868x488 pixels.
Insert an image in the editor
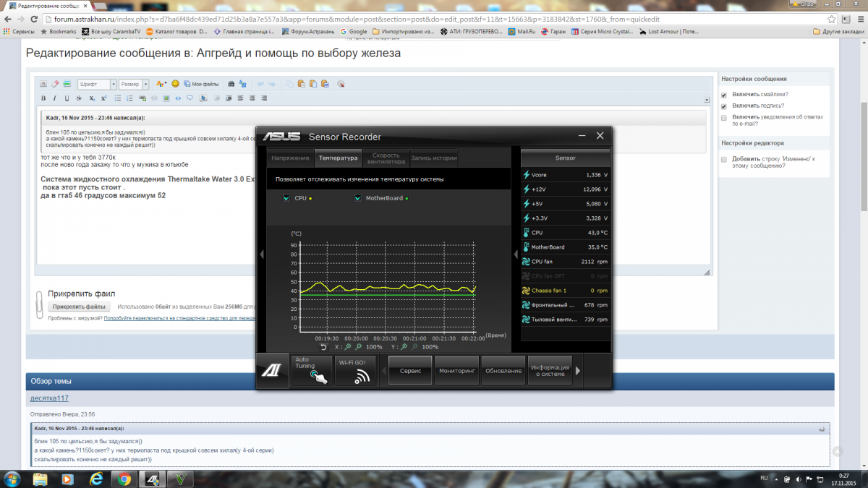tap(166, 98)
